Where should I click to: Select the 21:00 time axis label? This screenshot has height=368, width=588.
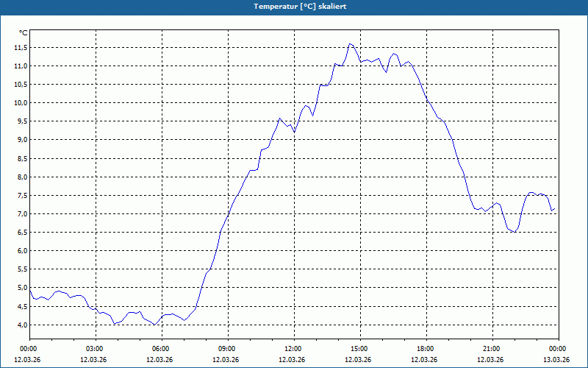coord(492,349)
